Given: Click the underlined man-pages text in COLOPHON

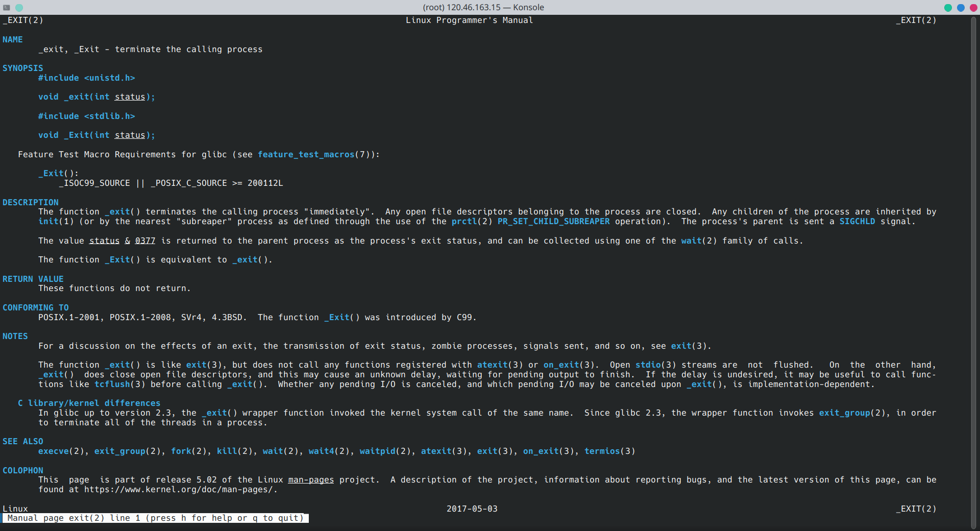Looking at the screenshot, I should tap(311, 480).
